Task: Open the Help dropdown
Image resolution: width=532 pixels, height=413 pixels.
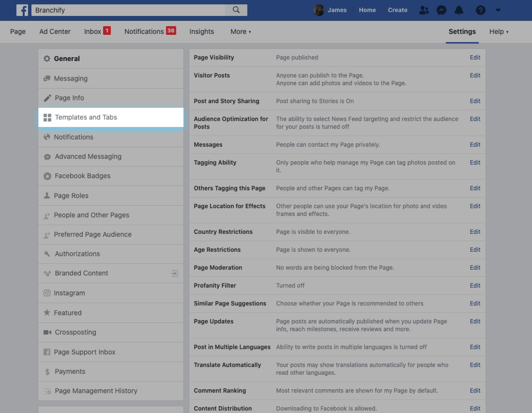Action: point(499,32)
